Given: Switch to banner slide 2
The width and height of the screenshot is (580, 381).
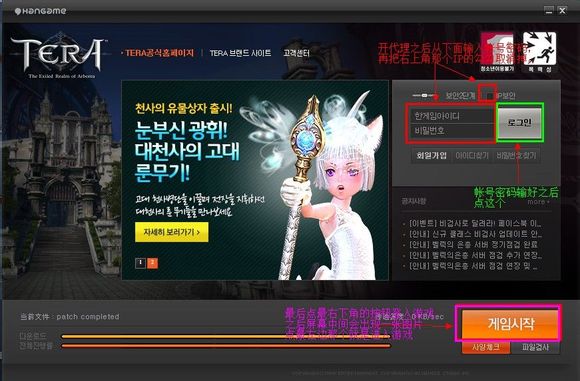Looking at the screenshot, I should pyautogui.click(x=152, y=263).
